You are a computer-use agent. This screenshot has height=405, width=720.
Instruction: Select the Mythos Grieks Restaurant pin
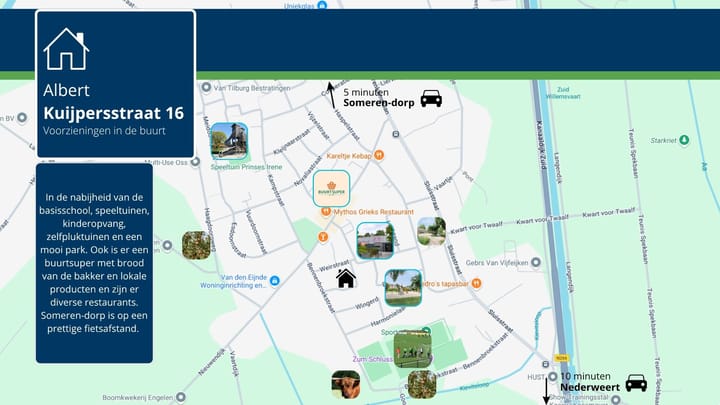(325, 212)
